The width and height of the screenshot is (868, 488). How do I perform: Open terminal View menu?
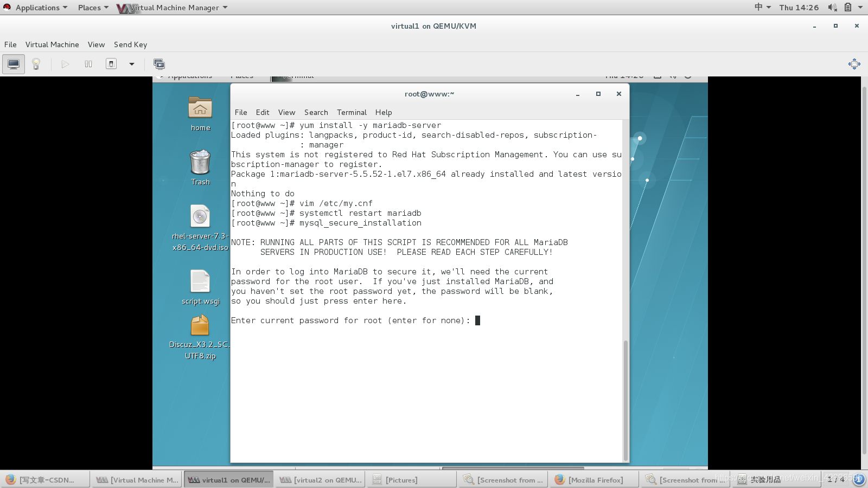(286, 112)
